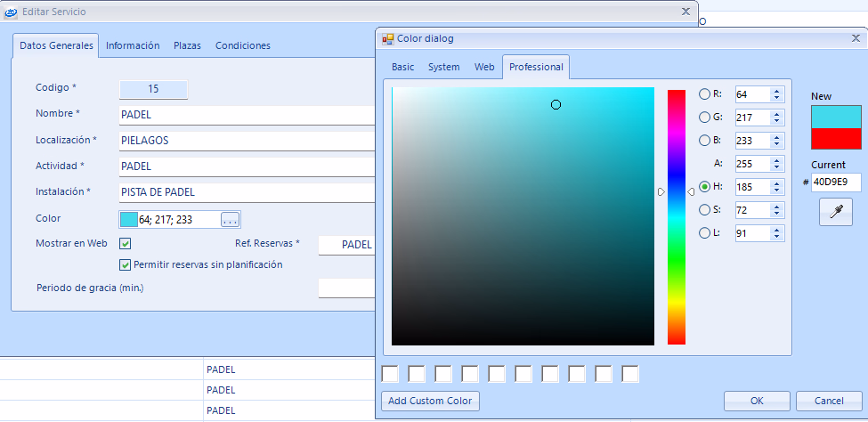Click the hex color code input field
This screenshot has width=868, height=422.
(x=835, y=183)
